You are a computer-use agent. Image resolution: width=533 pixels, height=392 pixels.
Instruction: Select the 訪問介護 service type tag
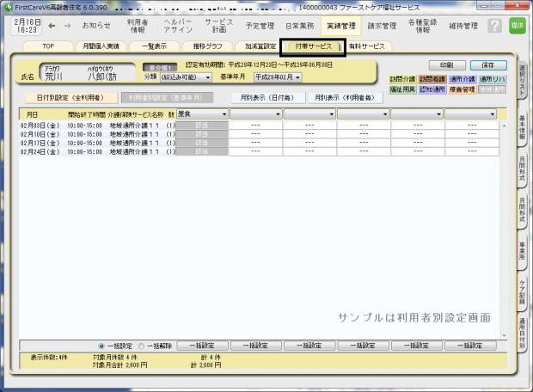(x=402, y=79)
